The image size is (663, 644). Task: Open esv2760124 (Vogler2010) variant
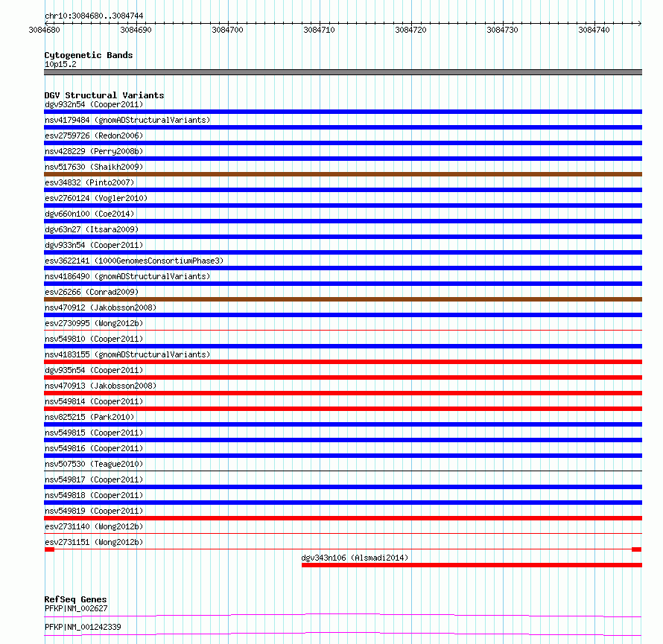tap(96, 198)
